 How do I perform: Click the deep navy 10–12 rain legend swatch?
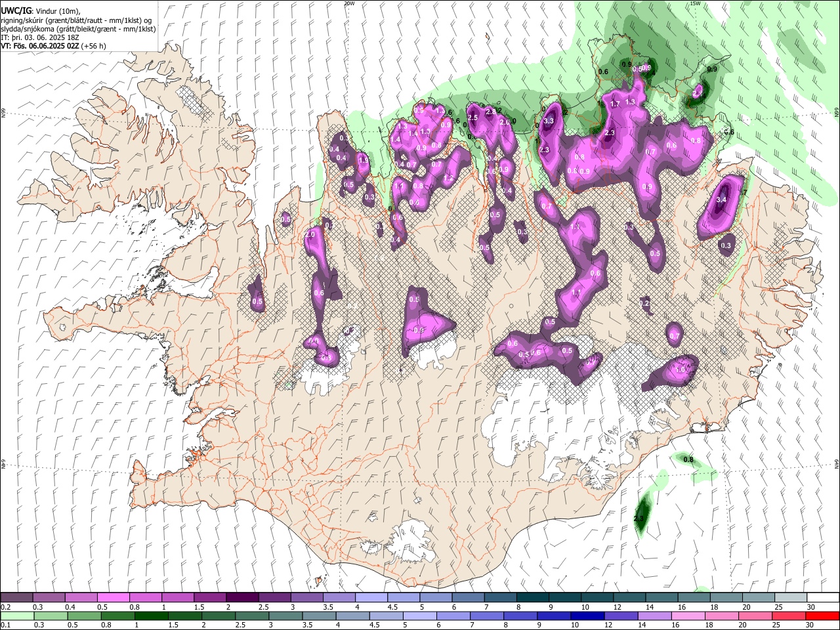point(587,616)
